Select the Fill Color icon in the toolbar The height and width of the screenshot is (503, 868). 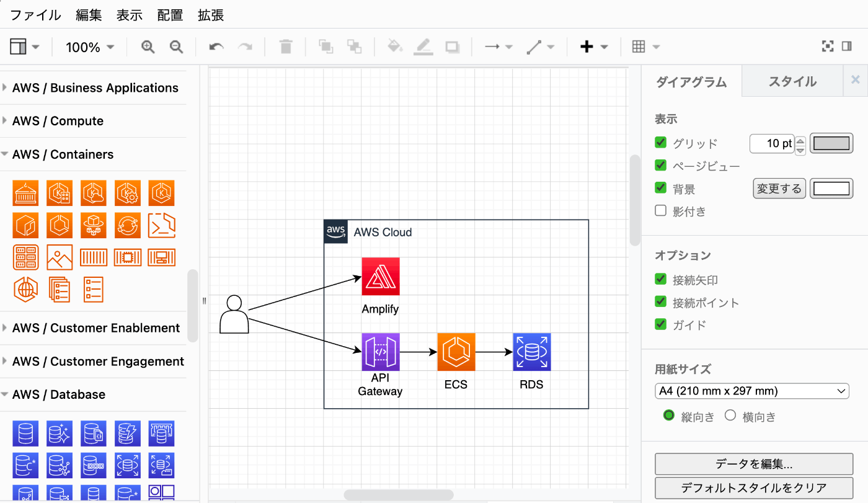(x=395, y=47)
